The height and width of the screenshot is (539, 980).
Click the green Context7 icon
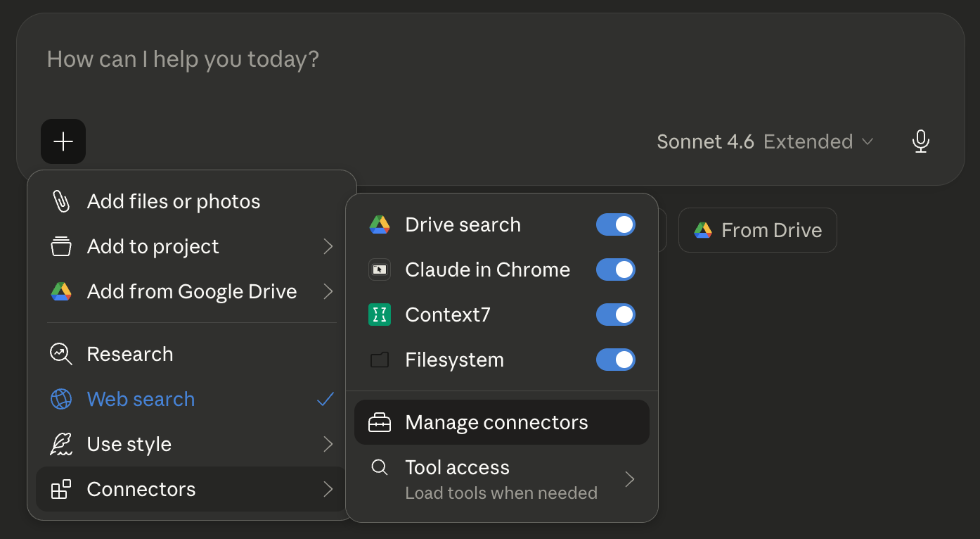coord(380,315)
